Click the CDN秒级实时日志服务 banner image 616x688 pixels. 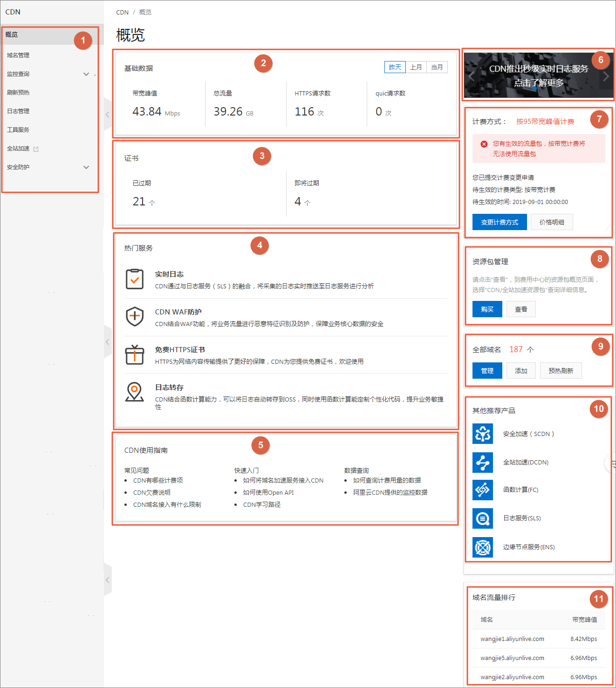pos(539,75)
